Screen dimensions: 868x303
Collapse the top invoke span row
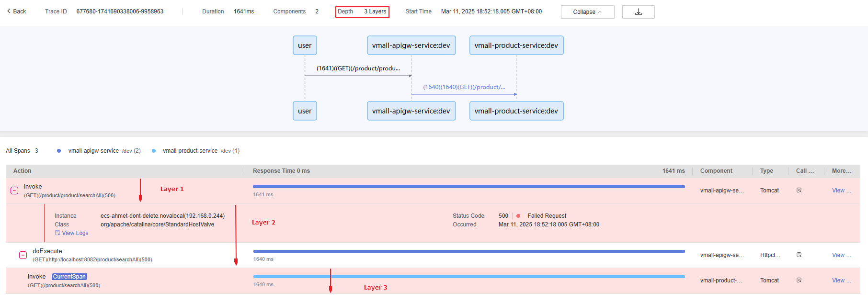(x=14, y=191)
